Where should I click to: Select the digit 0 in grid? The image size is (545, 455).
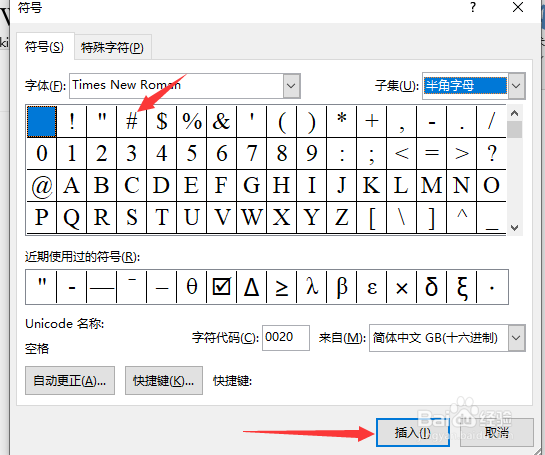(x=42, y=154)
